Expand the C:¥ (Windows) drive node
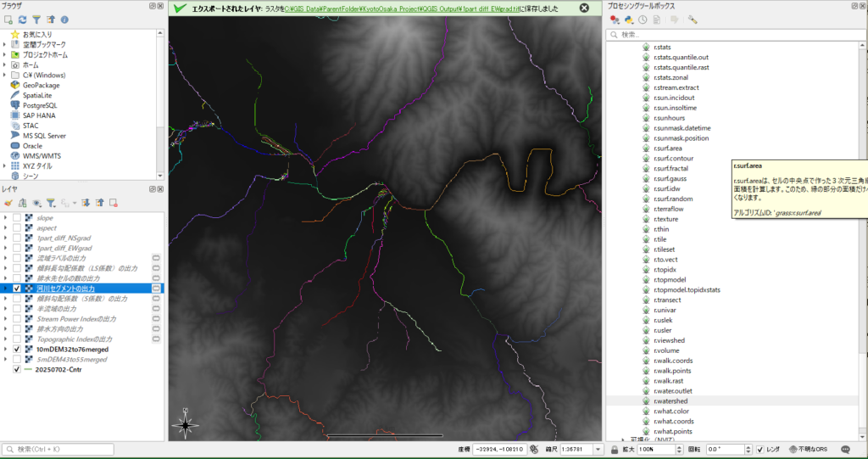Image resolution: width=868 pixels, height=459 pixels. coord(5,75)
